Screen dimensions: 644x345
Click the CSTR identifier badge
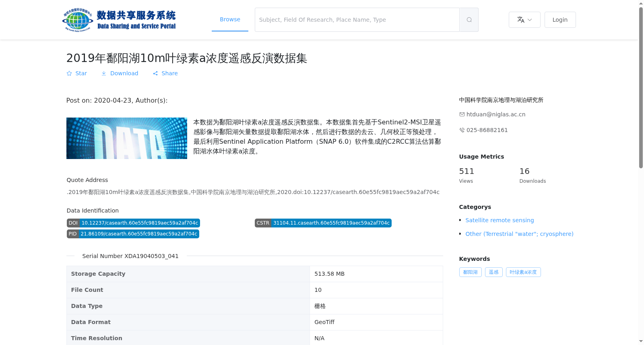(323, 223)
